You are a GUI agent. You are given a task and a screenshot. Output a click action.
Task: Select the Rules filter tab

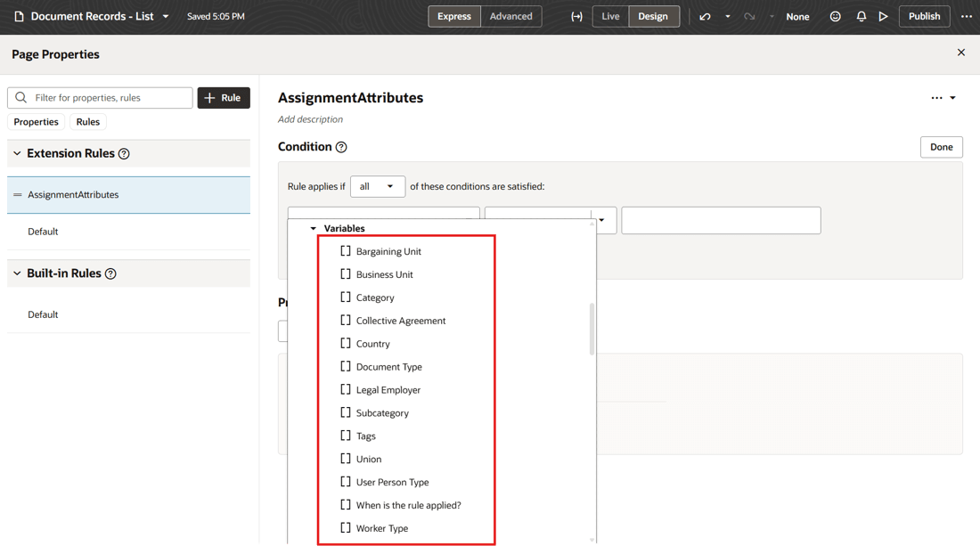[x=88, y=122]
